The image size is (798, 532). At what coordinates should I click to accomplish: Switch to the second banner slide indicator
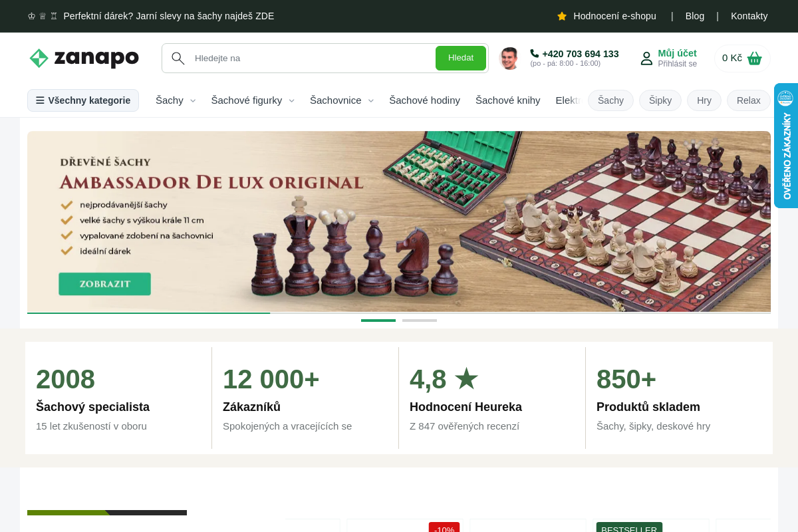pyautogui.click(x=420, y=321)
